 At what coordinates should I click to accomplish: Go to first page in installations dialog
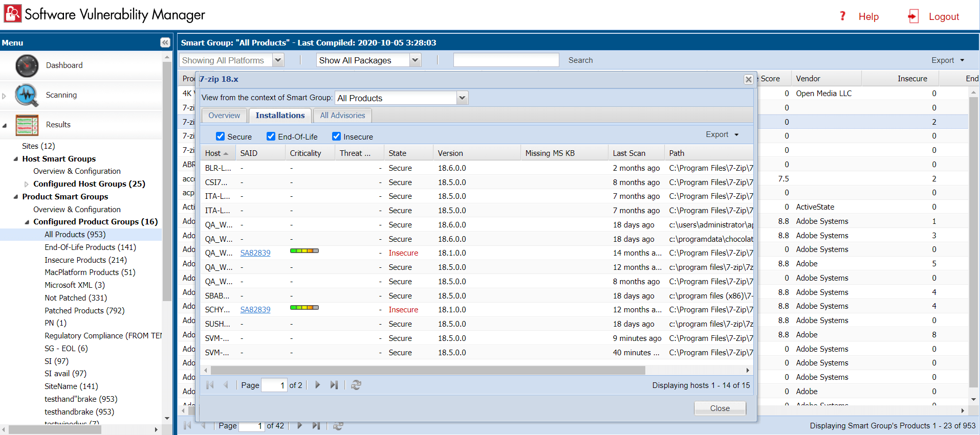210,385
